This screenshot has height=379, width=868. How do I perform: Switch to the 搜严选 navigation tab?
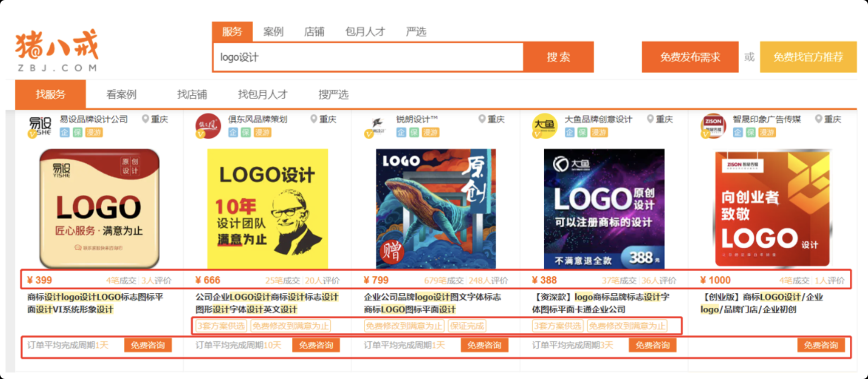pyautogui.click(x=333, y=94)
